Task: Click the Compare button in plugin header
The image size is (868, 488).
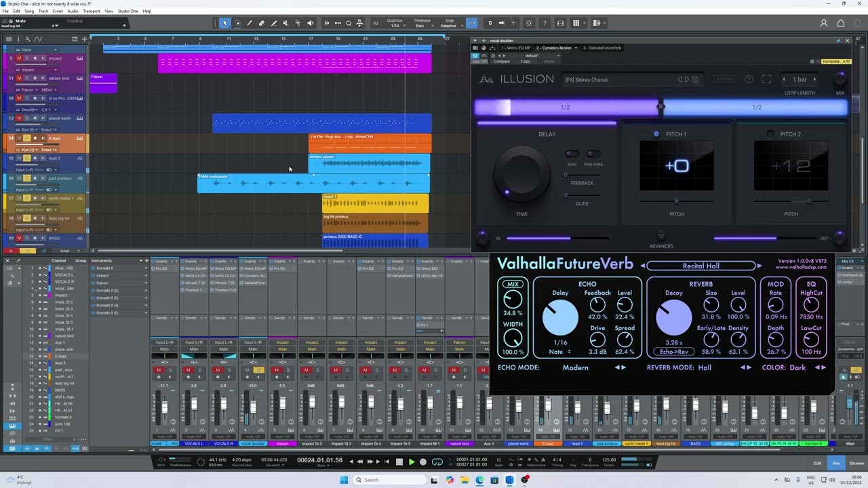Action: [x=502, y=62]
